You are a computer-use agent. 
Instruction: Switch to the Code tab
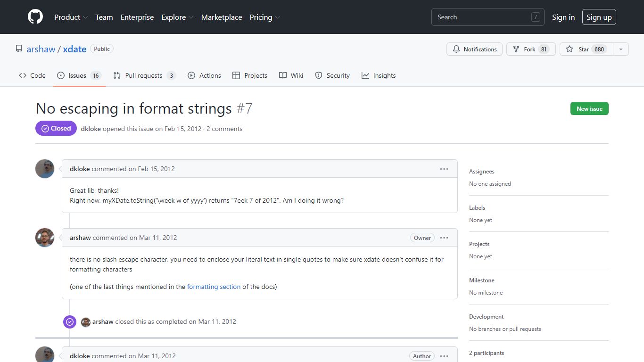(32, 75)
